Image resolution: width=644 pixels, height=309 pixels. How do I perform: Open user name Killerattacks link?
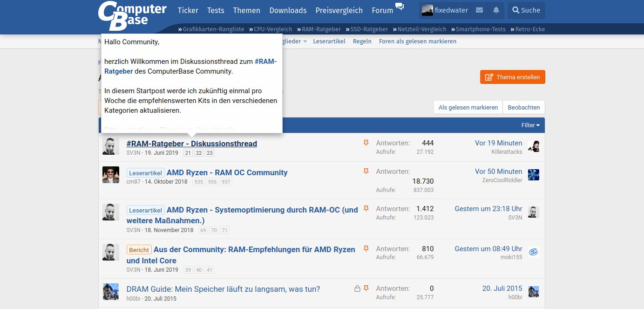[x=507, y=152]
